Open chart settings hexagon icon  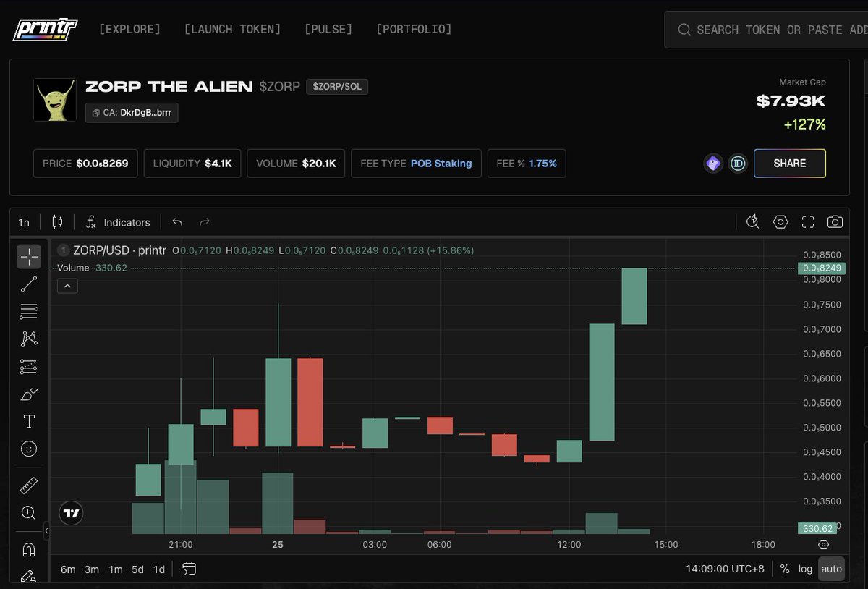point(780,222)
